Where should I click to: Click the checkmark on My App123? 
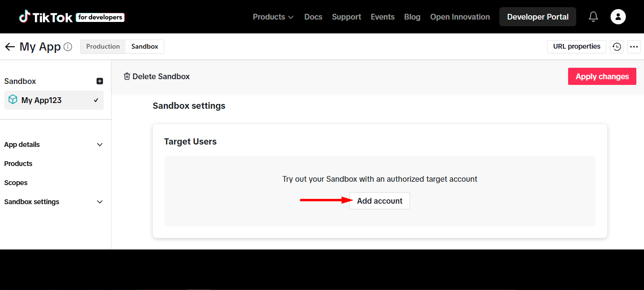click(95, 100)
